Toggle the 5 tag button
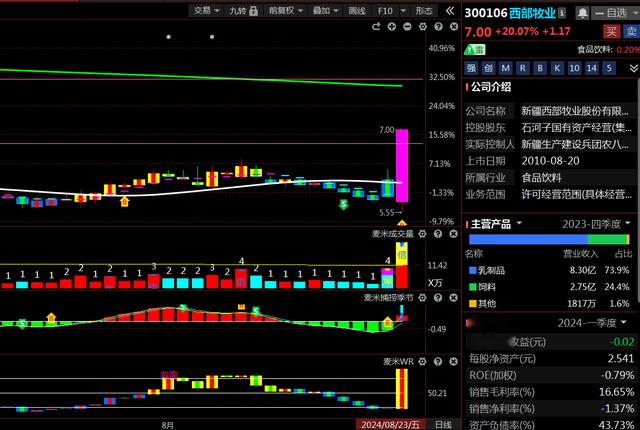 [x=609, y=68]
